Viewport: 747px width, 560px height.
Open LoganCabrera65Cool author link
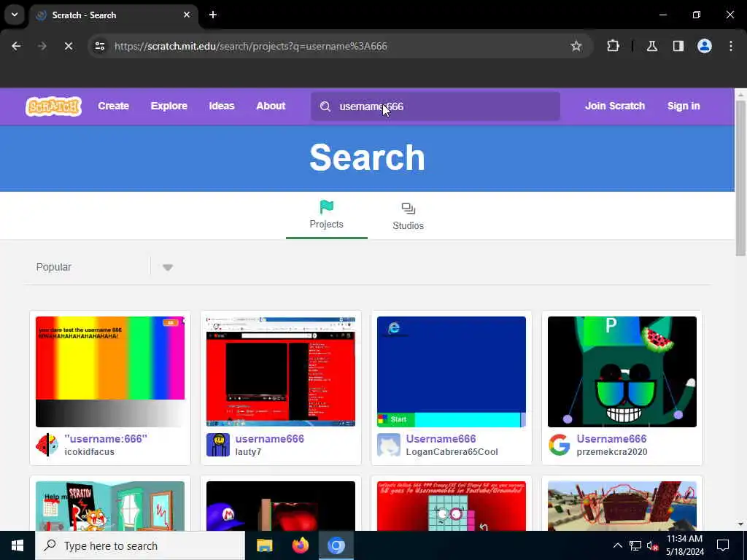pyautogui.click(x=452, y=452)
